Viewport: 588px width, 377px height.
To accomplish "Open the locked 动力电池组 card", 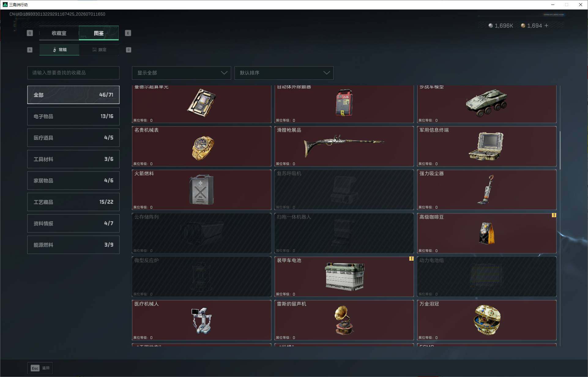I will tap(487, 277).
